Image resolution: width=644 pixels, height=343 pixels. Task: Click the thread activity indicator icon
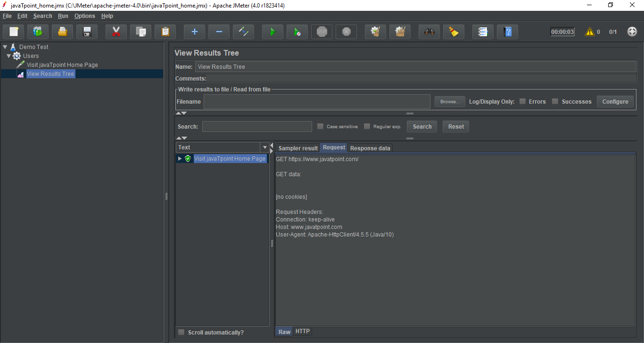point(632,32)
